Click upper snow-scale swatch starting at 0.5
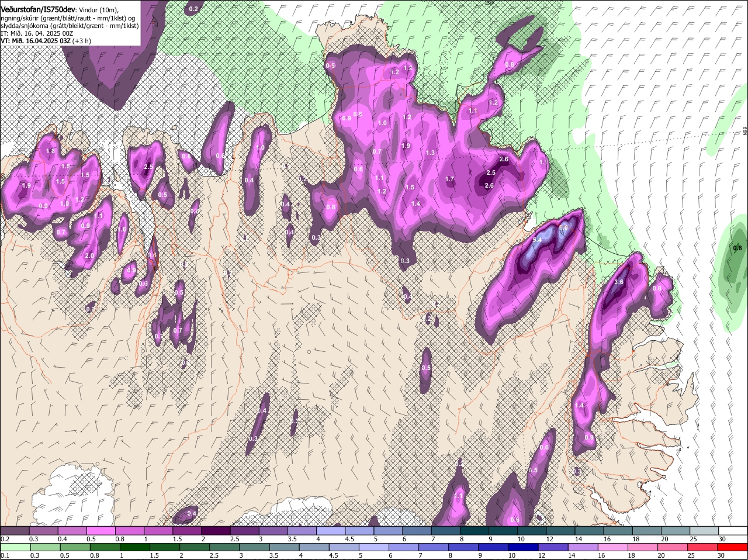The image size is (748, 560). (x=101, y=530)
